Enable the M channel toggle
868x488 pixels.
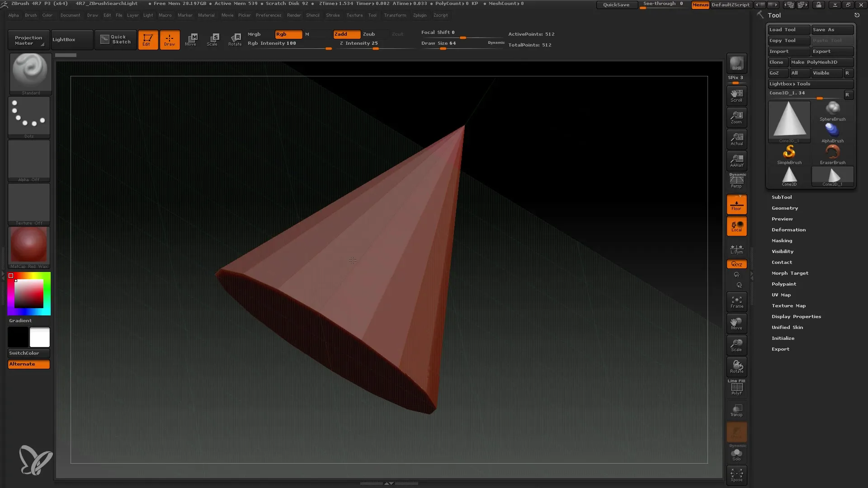pos(307,34)
